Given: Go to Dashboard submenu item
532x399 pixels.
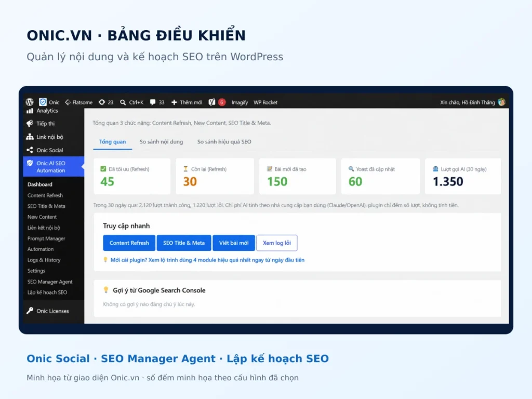Looking at the screenshot, I should [x=39, y=184].
